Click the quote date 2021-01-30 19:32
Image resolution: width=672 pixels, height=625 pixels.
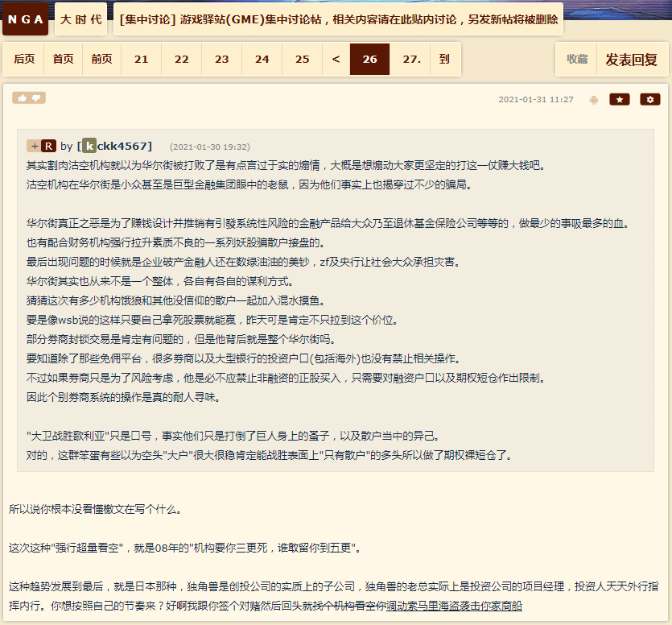[x=209, y=147]
